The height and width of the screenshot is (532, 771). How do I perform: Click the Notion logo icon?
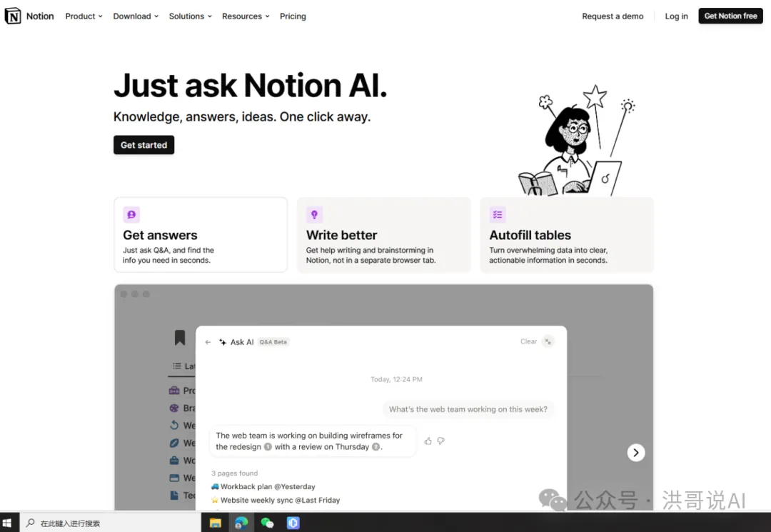click(x=13, y=16)
